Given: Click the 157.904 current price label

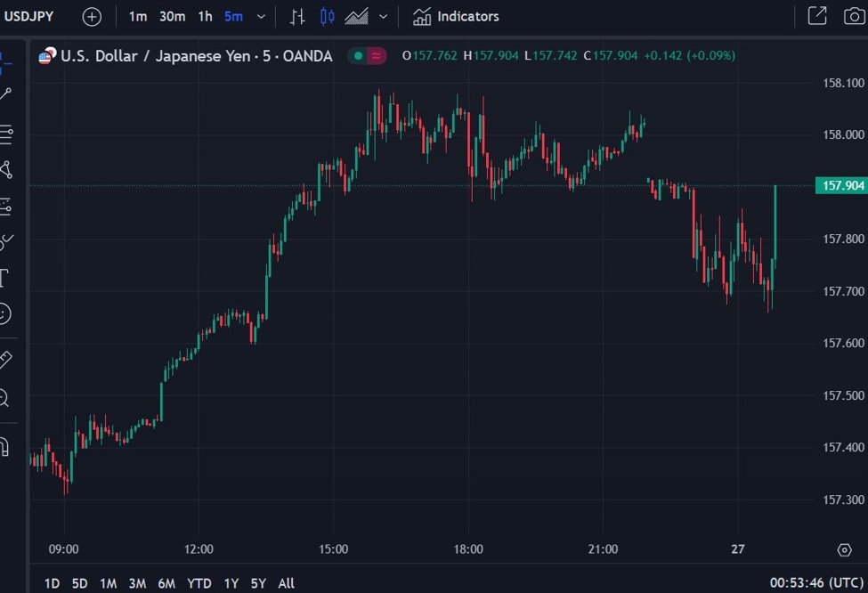Looking at the screenshot, I should click(x=841, y=185).
